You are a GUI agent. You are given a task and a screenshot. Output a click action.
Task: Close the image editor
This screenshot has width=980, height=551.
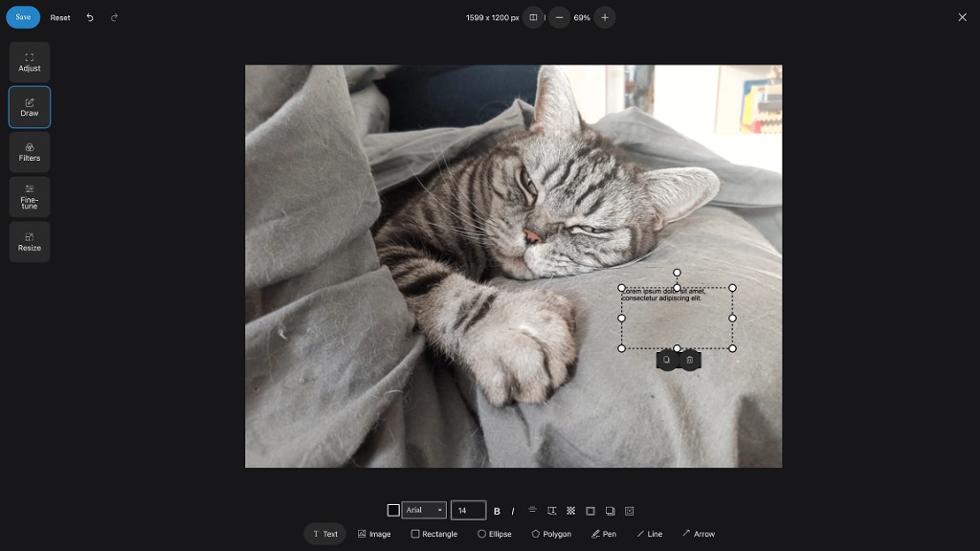(x=962, y=17)
